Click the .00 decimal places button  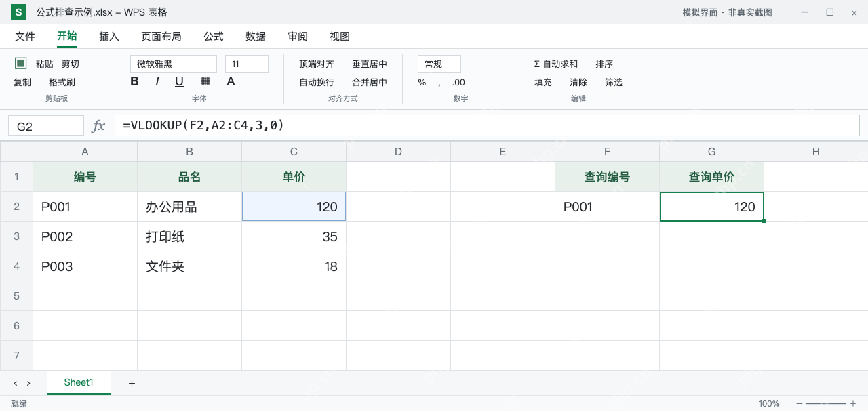[458, 82]
